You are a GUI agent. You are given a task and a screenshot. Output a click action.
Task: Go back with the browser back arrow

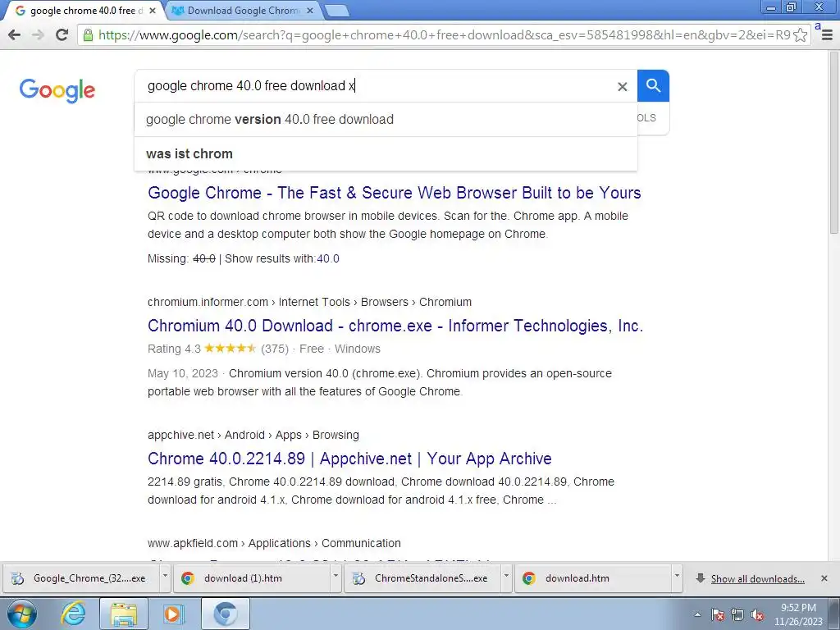pos(15,35)
